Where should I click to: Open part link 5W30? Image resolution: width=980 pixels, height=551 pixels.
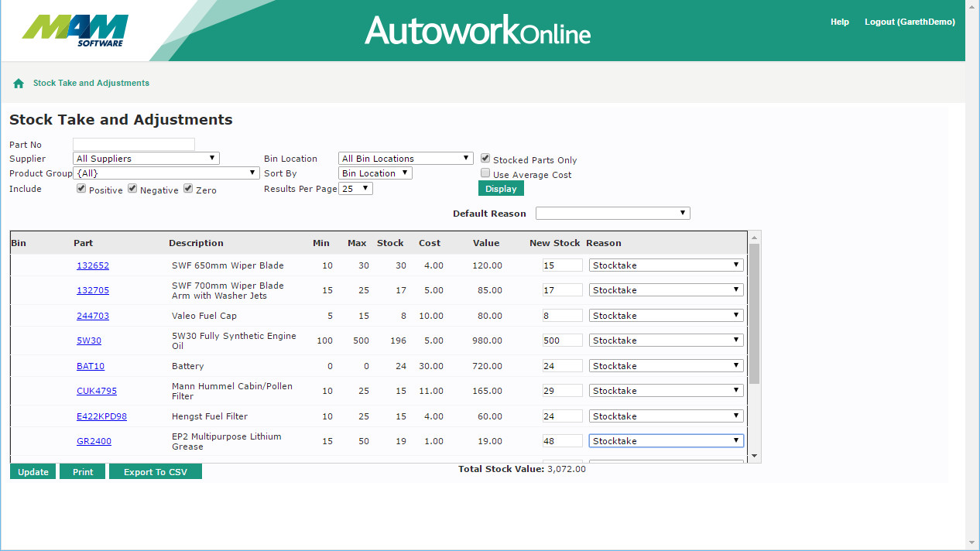point(89,341)
